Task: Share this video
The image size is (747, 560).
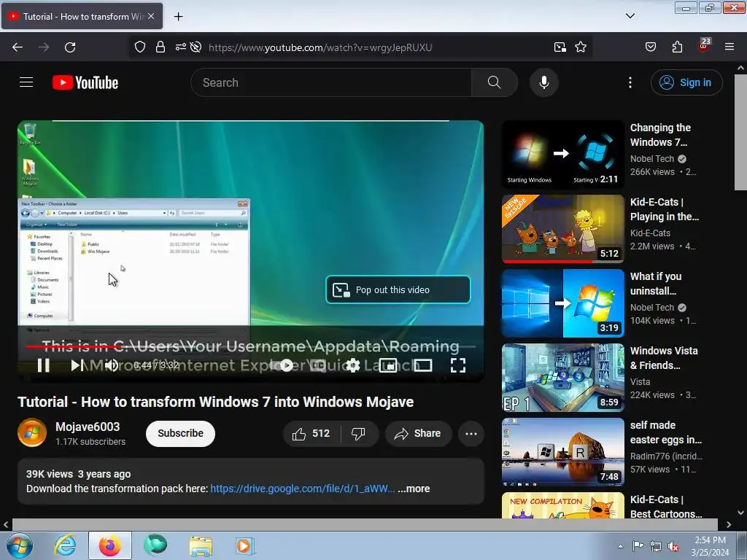Action: [418, 433]
